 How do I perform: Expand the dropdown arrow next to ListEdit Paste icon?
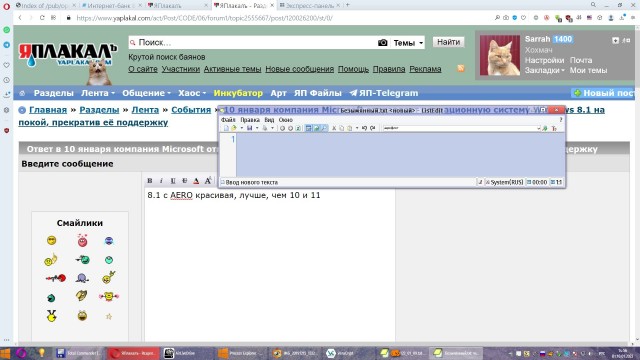click(x=357, y=128)
